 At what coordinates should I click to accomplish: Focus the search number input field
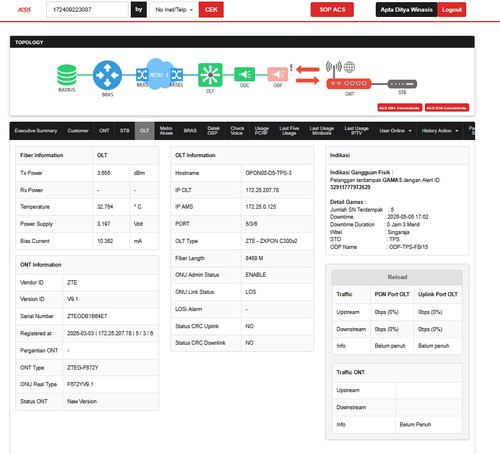[x=87, y=10]
